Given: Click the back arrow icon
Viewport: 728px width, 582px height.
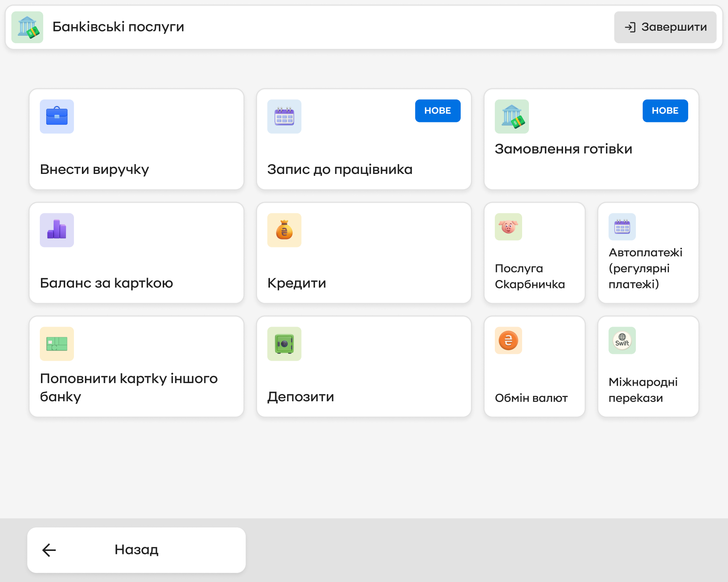Looking at the screenshot, I should tap(49, 550).
